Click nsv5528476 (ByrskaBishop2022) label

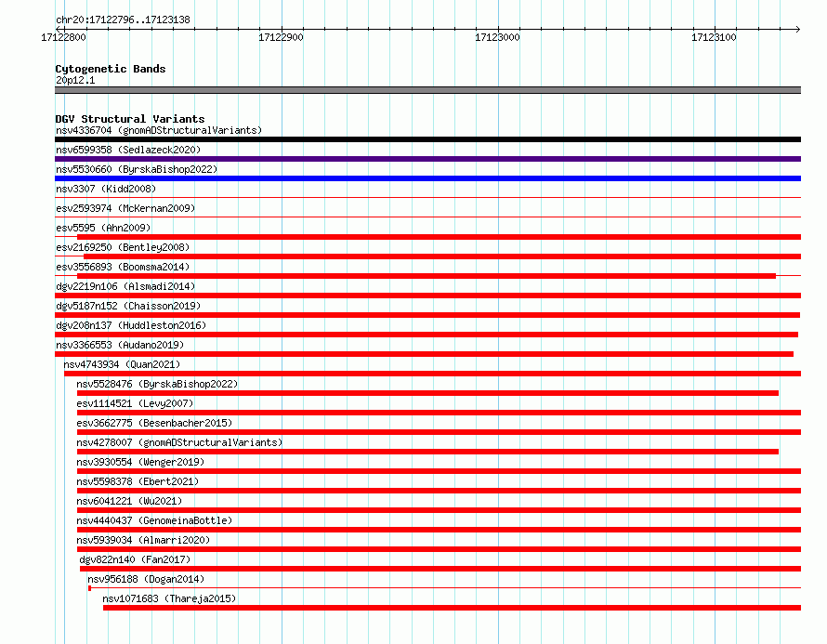(x=157, y=384)
